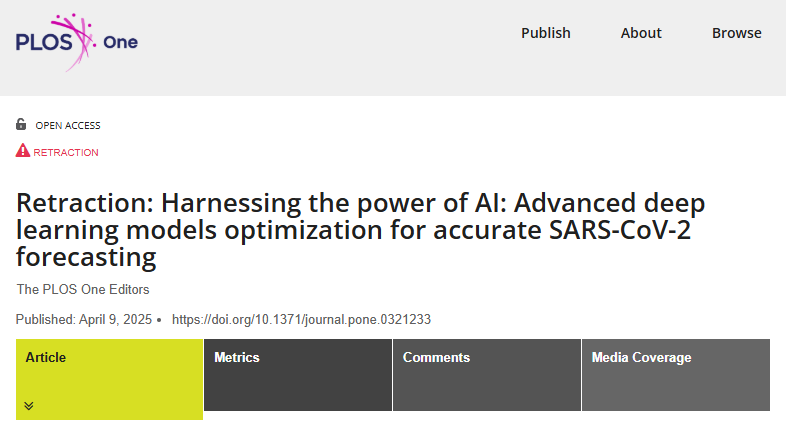Open the PLOS One logo homepage
The width and height of the screenshot is (786, 421).
[x=77, y=42]
